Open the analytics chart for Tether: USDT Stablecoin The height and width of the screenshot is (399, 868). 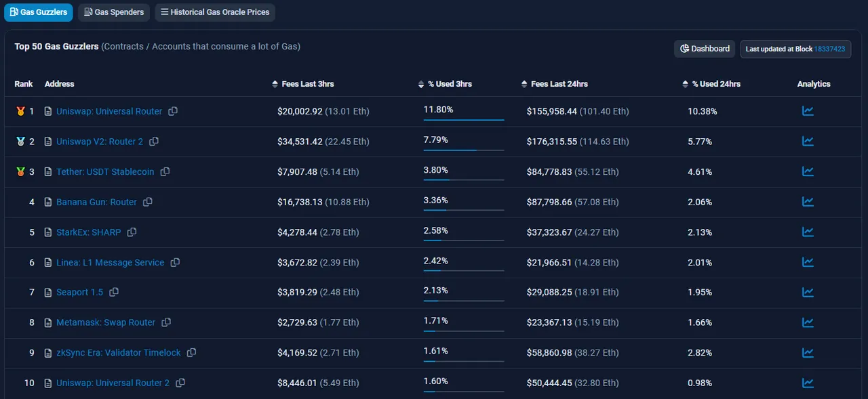click(x=808, y=171)
